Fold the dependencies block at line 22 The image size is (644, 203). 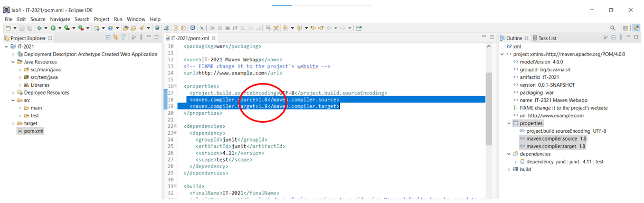click(x=175, y=126)
